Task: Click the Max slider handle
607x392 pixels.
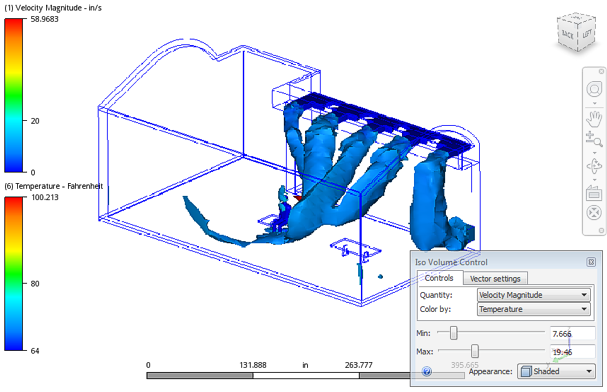Action: point(475,351)
